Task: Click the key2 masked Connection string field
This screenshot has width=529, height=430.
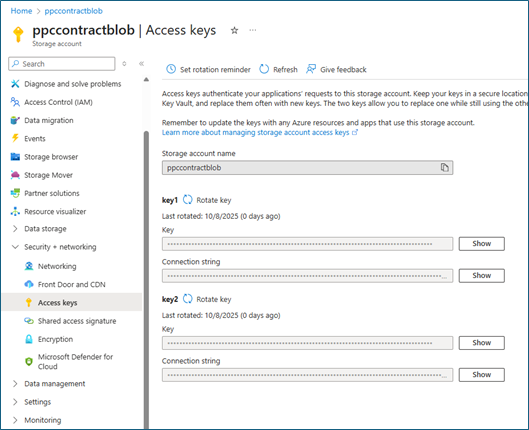Action: [307, 375]
